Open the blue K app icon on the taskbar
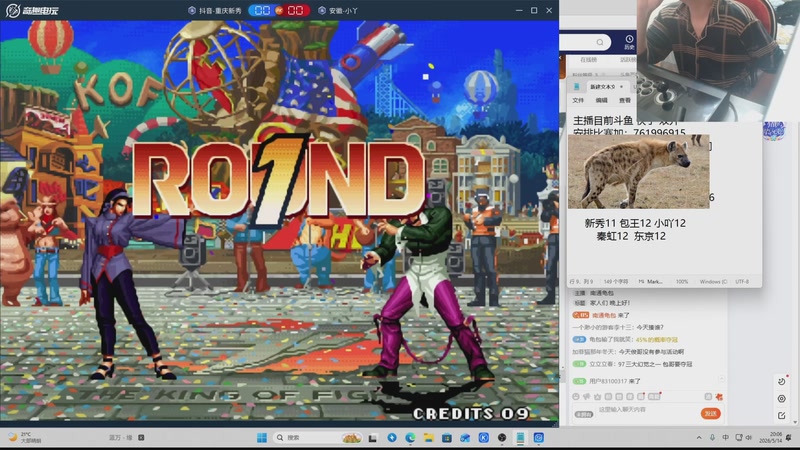 [x=484, y=438]
